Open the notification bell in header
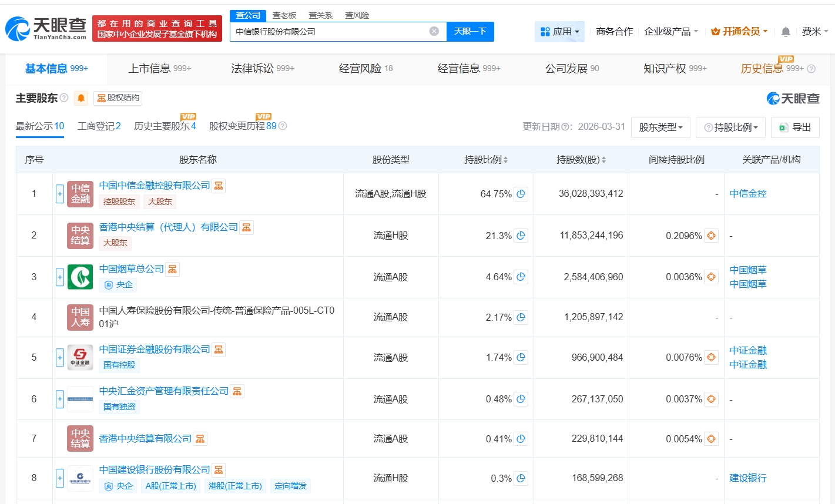 [786, 32]
